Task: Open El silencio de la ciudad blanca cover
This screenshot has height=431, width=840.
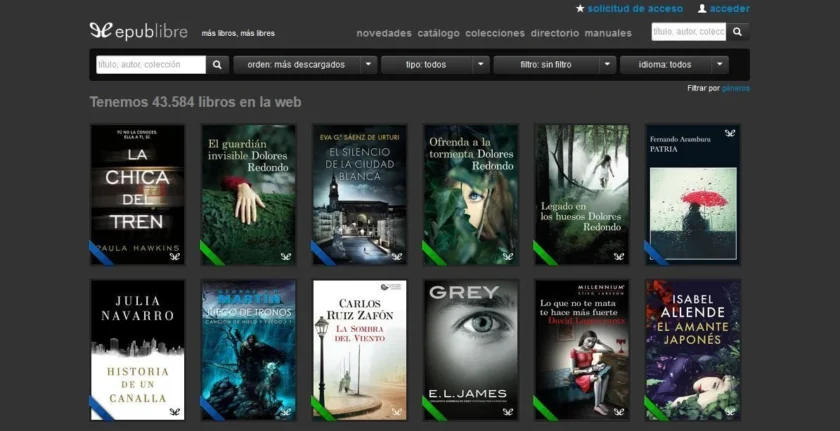Action: (359, 195)
